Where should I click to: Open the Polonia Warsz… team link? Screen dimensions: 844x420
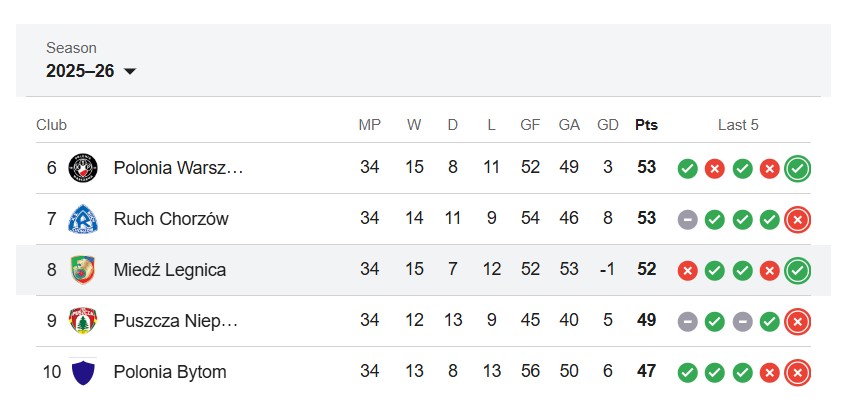coord(179,168)
